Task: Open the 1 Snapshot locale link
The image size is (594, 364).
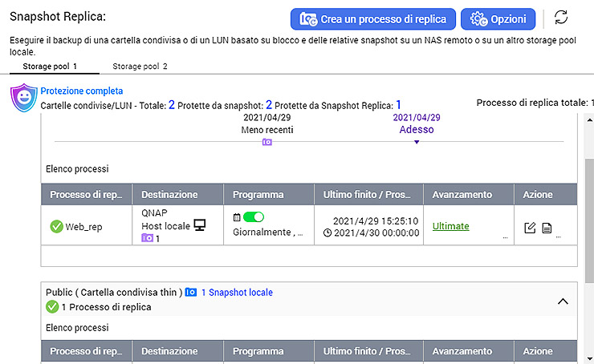Action: tap(236, 293)
